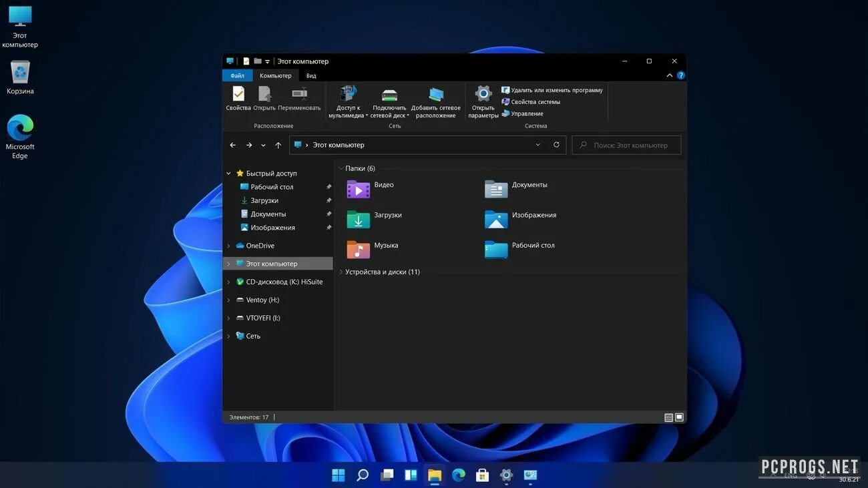Select the Ventoy (H:) drive
The height and width of the screenshot is (488, 868).
click(x=262, y=300)
